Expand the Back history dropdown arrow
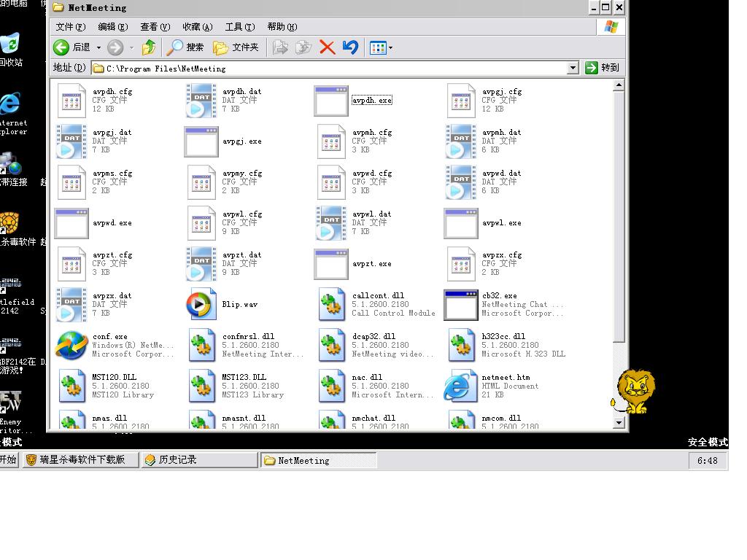This screenshot has width=747, height=560. point(98,47)
